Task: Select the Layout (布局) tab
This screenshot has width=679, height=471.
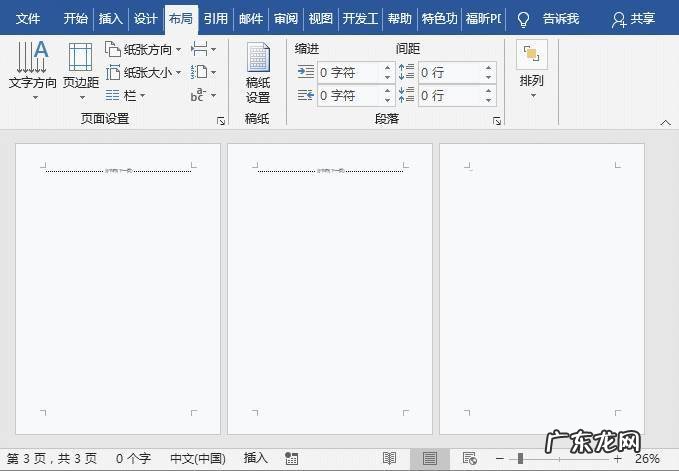Action: 181,19
